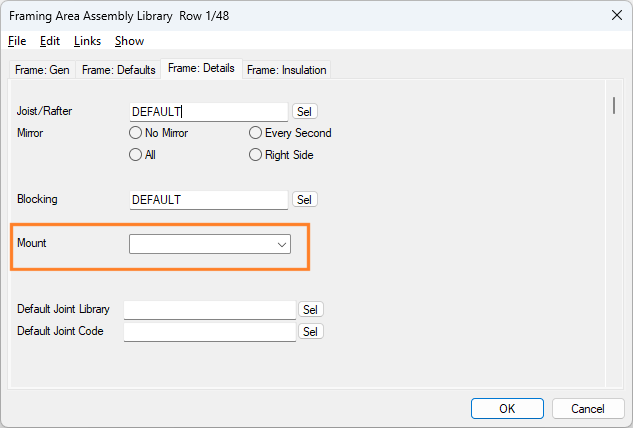Viewport: 633px width, 428px height.
Task: Click the Default Joint Library field
Action: pyautogui.click(x=209, y=310)
